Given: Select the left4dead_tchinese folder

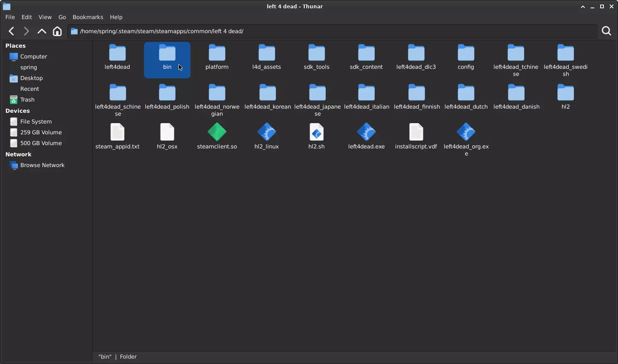Looking at the screenshot, I should pyautogui.click(x=516, y=61).
